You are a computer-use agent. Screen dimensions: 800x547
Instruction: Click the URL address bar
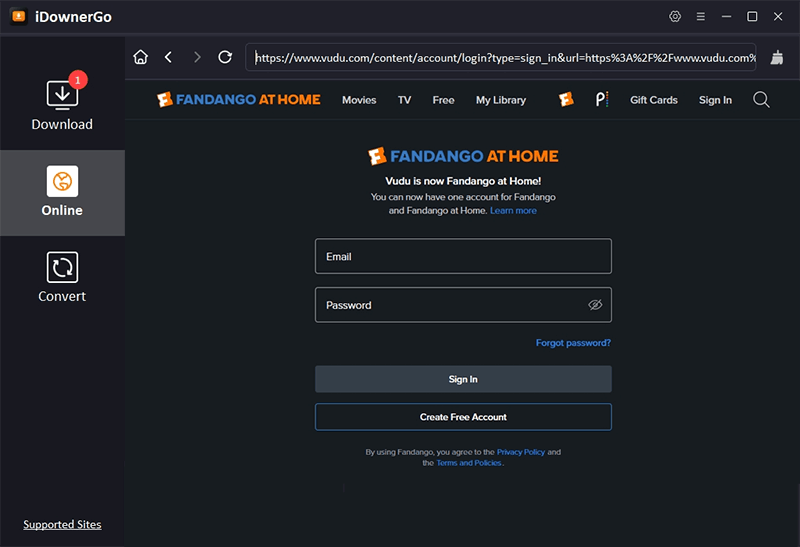[501, 58]
